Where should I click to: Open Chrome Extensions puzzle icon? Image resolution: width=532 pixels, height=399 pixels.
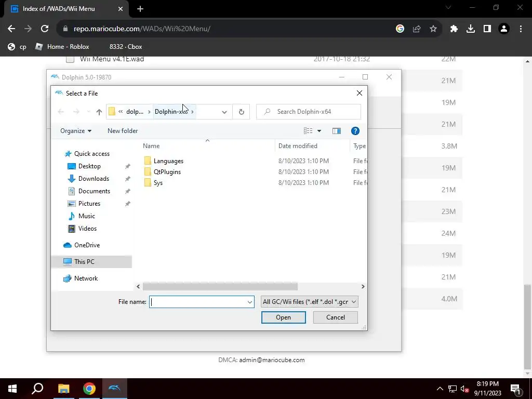click(x=454, y=29)
